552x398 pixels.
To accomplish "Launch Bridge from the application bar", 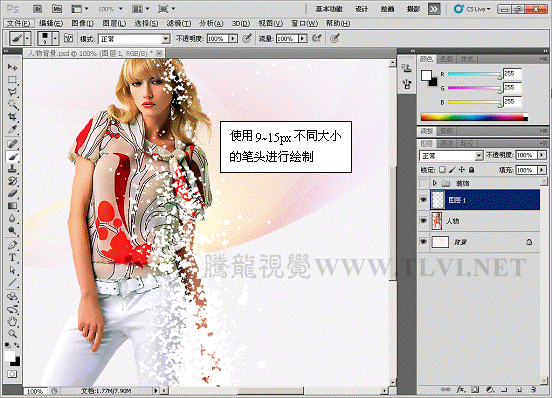I will click(37, 9).
